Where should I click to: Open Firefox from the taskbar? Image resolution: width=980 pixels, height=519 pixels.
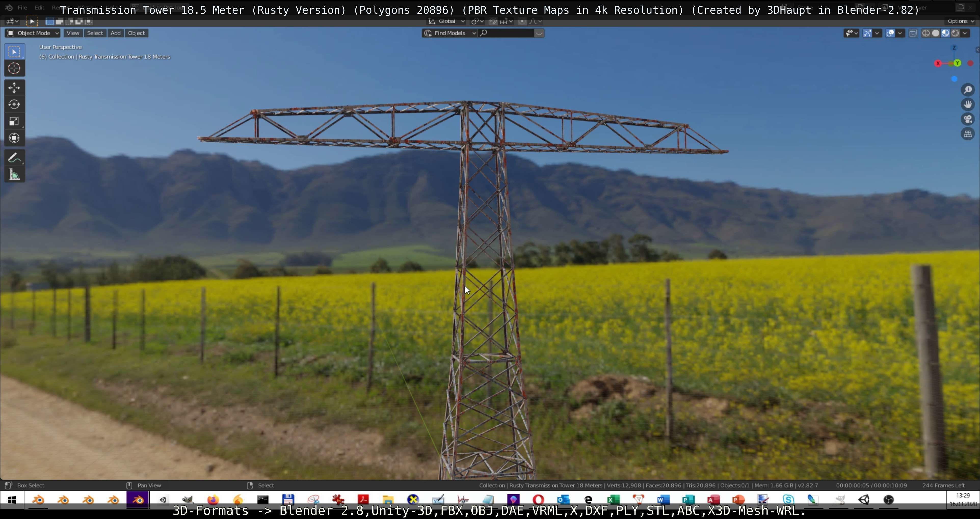click(213, 500)
